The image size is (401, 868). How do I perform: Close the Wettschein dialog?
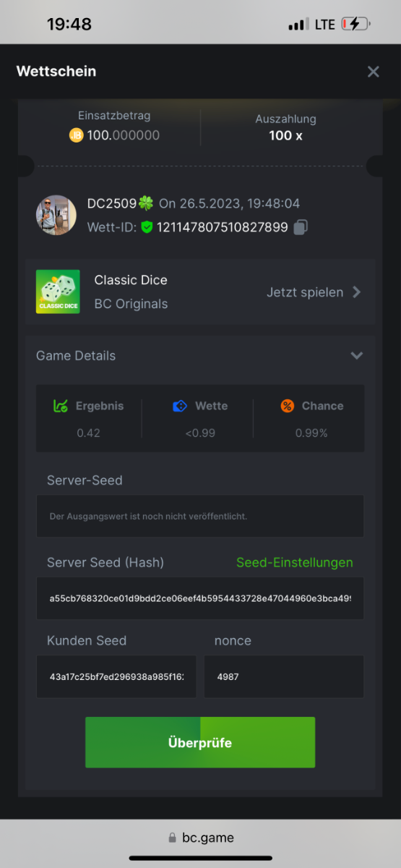373,71
